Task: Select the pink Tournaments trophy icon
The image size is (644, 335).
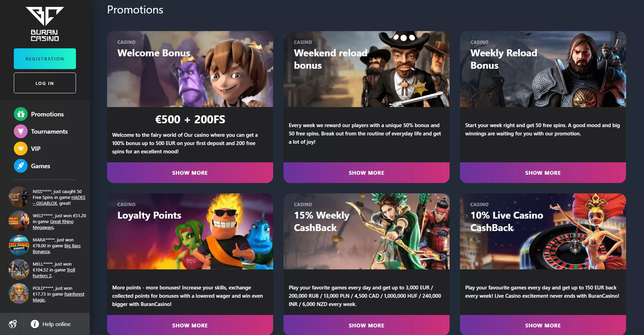Action: click(21, 131)
